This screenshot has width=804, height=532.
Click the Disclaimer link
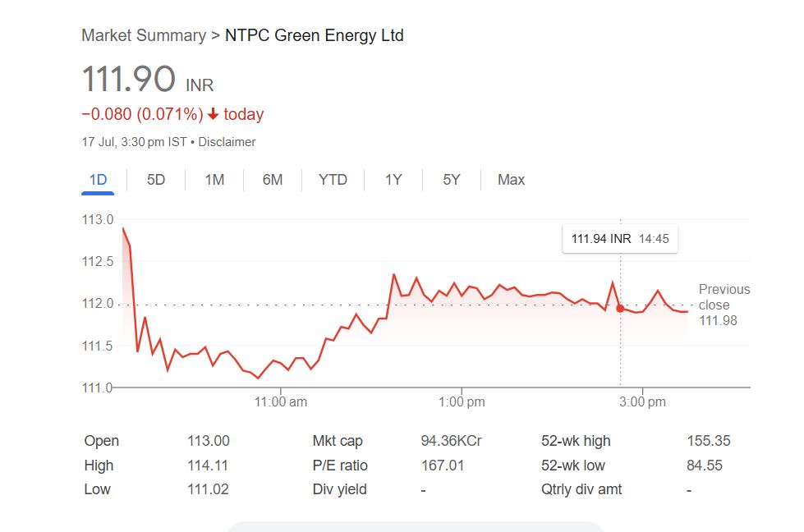227,142
